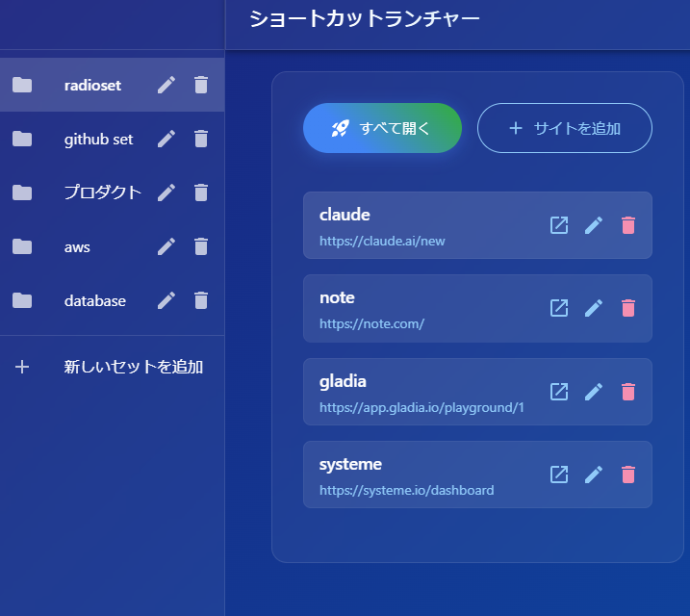The image size is (690, 616).
Task: Delete the aws set from sidebar
Action: [201, 246]
